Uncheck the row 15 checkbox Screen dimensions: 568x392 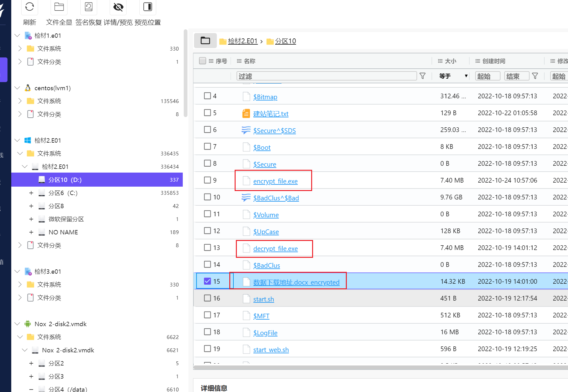(207, 281)
